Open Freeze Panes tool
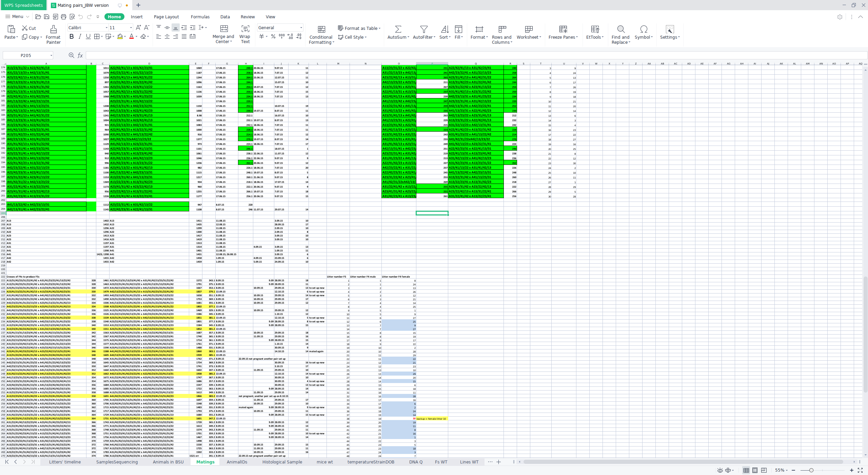This screenshot has width=868, height=475. 563,29
